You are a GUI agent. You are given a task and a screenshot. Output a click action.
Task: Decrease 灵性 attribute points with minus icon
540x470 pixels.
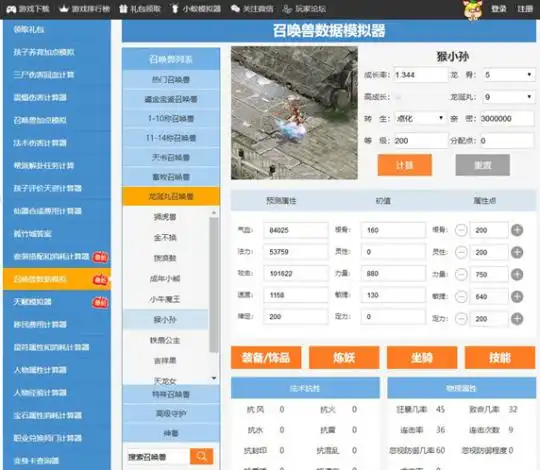461,252
